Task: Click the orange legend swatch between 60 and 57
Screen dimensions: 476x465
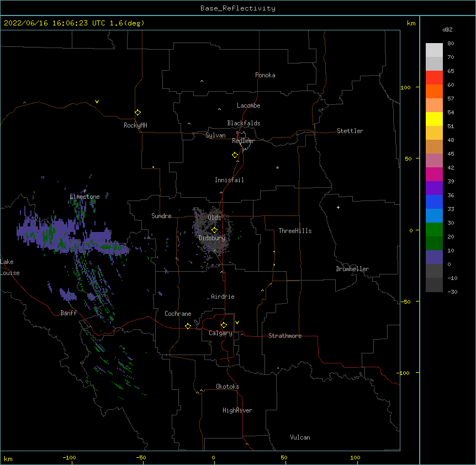Action: 434,91
